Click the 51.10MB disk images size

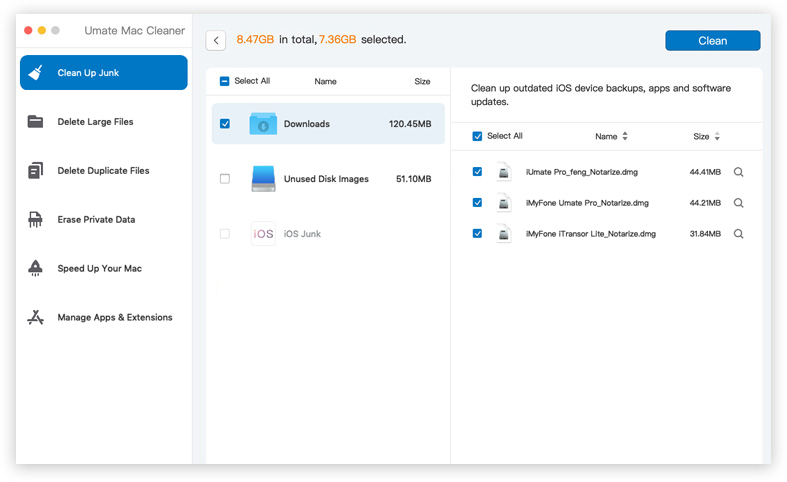(x=414, y=179)
